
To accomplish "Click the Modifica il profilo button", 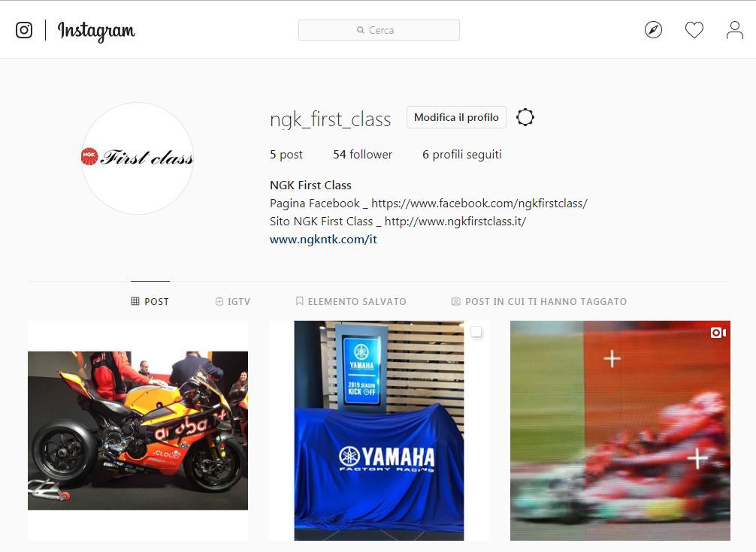I will pyautogui.click(x=456, y=117).
